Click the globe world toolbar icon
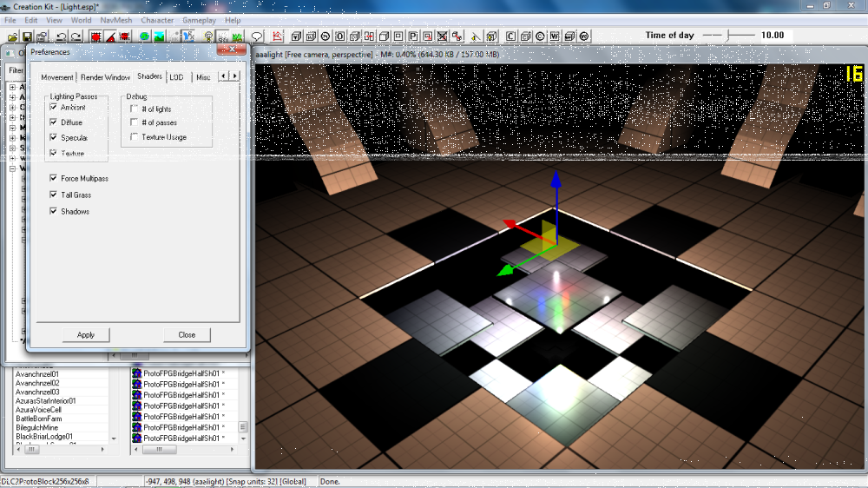 (144, 36)
